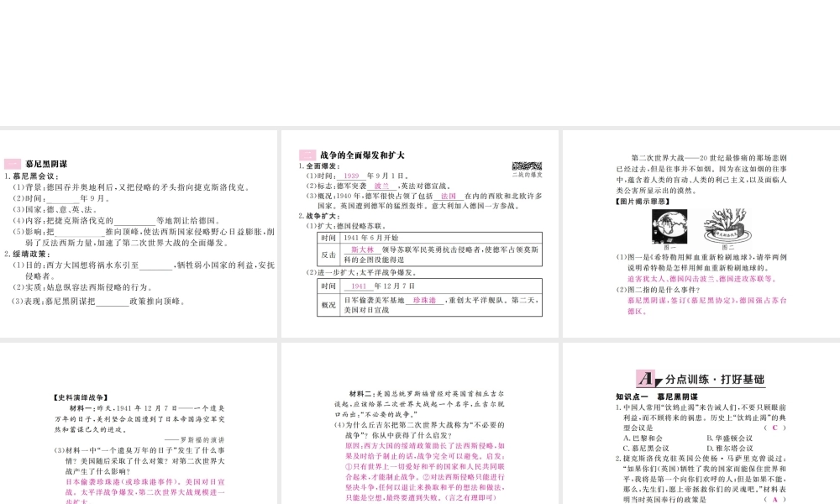Click the filled answer 波兰
Screen dimensions: 840x504
[x=381, y=186]
